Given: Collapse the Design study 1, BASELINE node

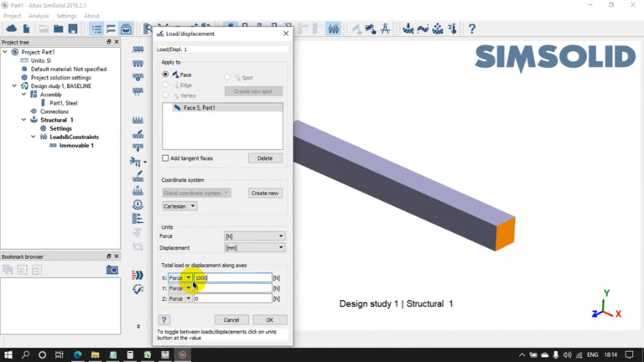Looking at the screenshot, I should point(14,85).
